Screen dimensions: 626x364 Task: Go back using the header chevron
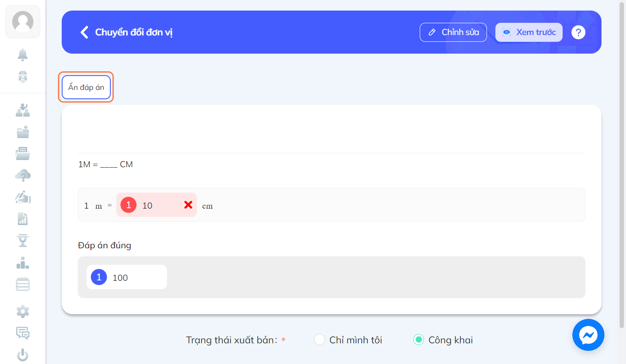[x=84, y=32]
